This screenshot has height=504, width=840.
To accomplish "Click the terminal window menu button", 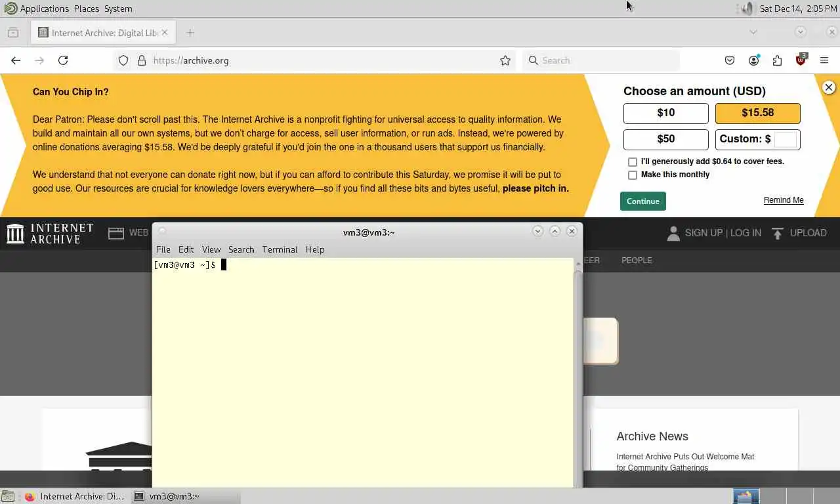I will [x=162, y=231].
